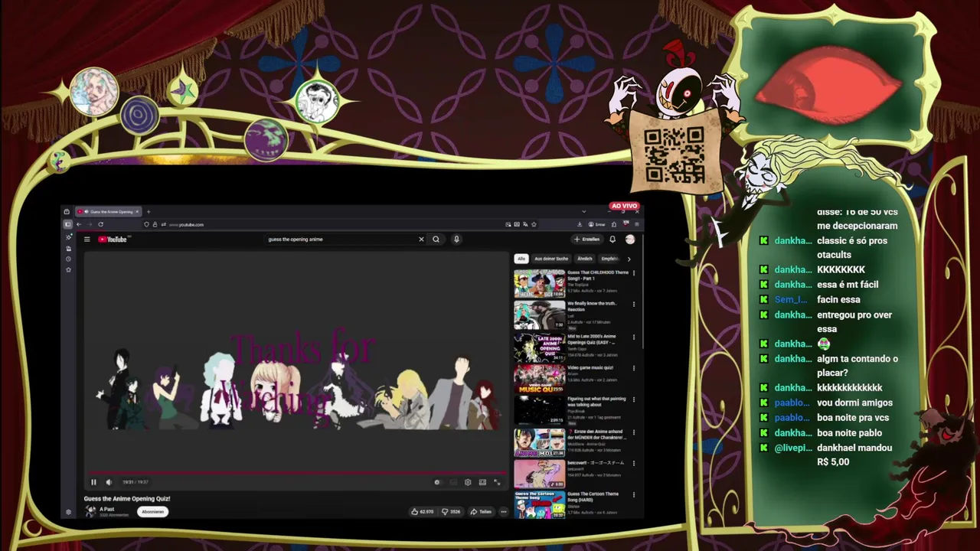Screen dimensions: 980x551
Task: Open Guess The Cartoon Theme Song thumbnail
Action: 539,504
